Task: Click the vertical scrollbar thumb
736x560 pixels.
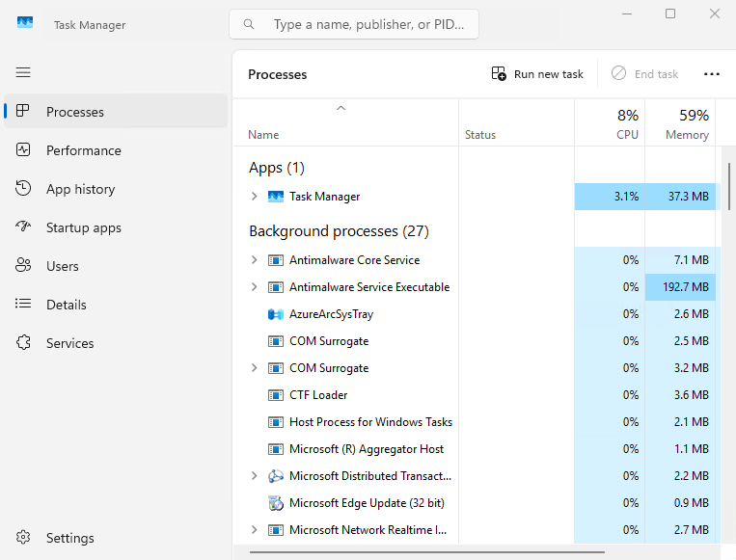Action: 729,186
